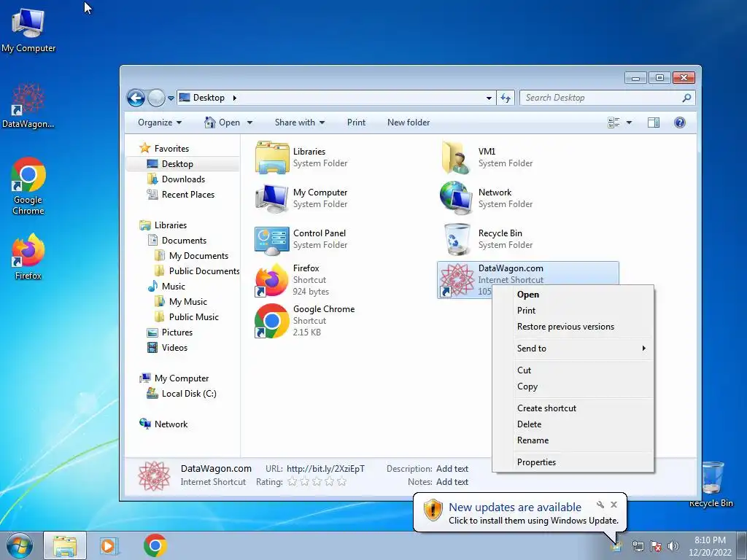The image size is (747, 560).
Task: Select Music in the navigation tree
Action: pyautogui.click(x=166, y=286)
